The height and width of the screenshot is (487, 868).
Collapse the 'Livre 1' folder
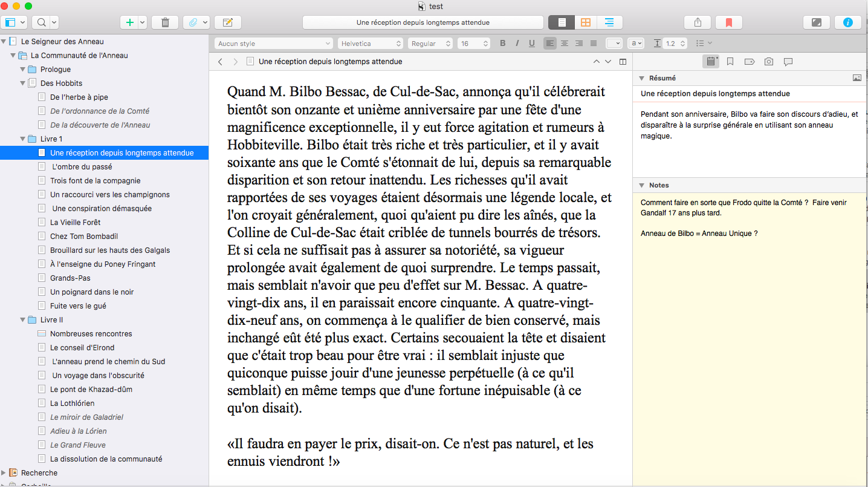(x=23, y=139)
